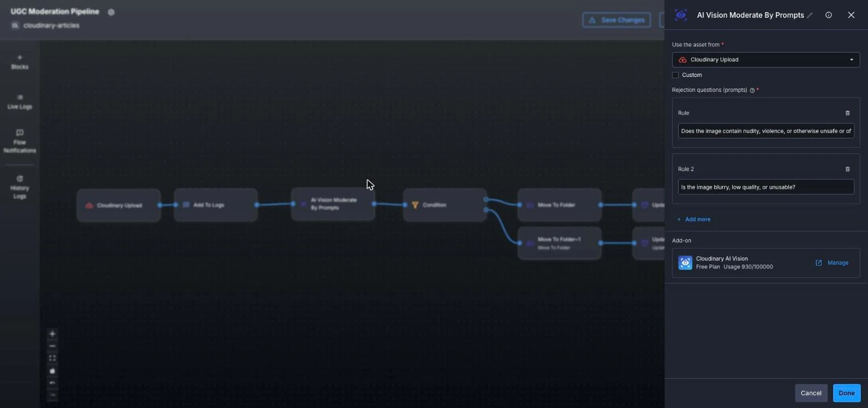
Task: Select the Move To Folder+1 node
Action: [x=560, y=243]
